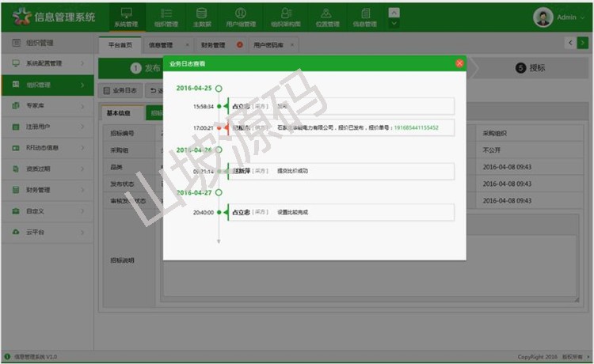
Task: Open 位置管理 in top navigation
Action: (x=327, y=17)
